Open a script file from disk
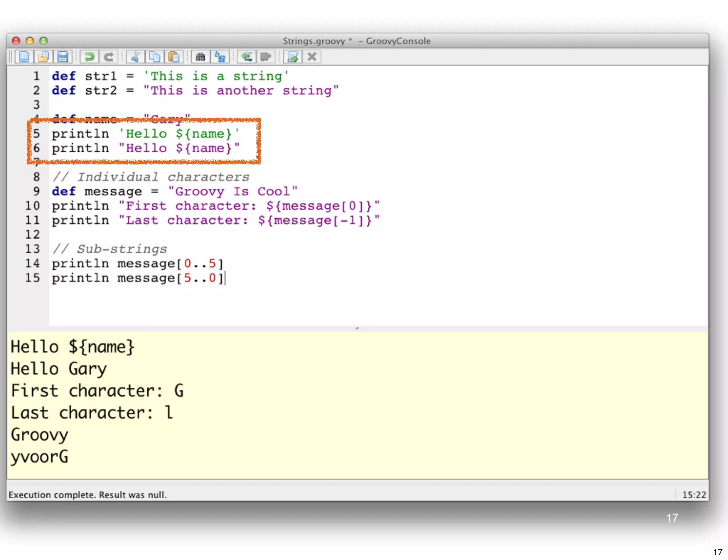Viewport: 728px width, 560px height. tap(43, 57)
